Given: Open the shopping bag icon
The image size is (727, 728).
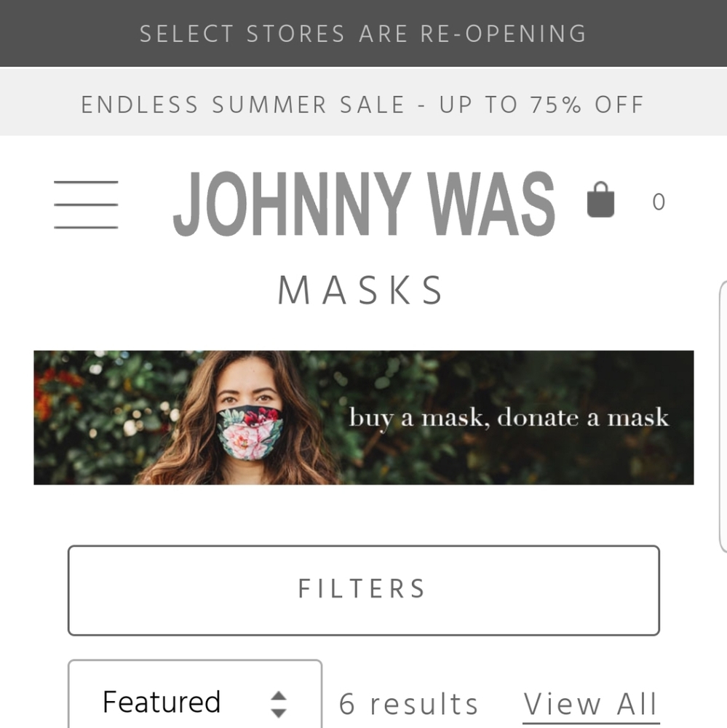Looking at the screenshot, I should 600,199.
